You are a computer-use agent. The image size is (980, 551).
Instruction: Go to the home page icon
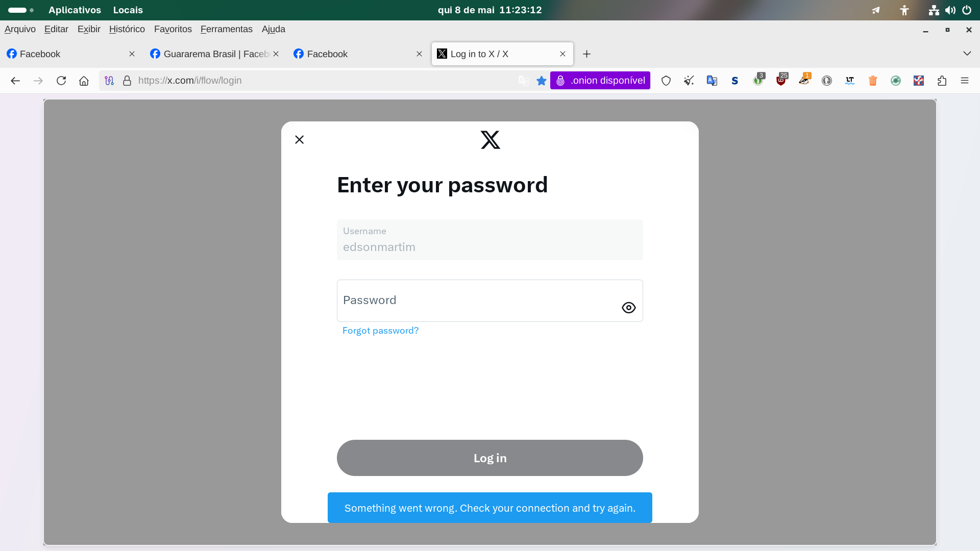(x=84, y=81)
